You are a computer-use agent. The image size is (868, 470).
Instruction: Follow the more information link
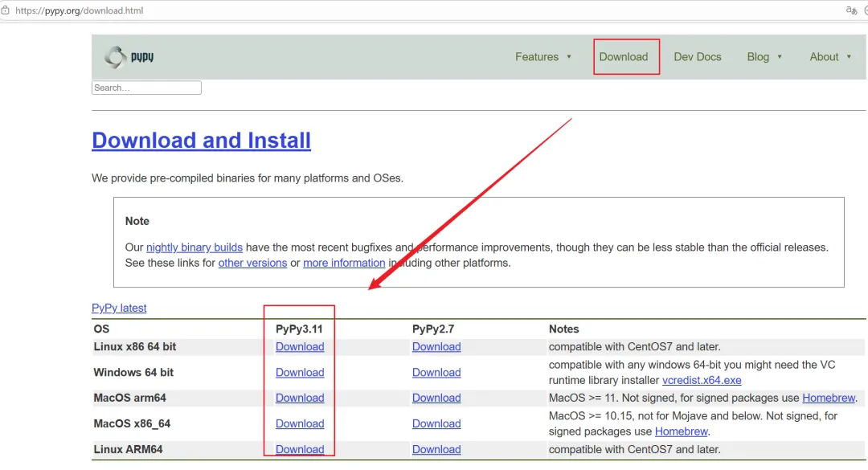344,263
